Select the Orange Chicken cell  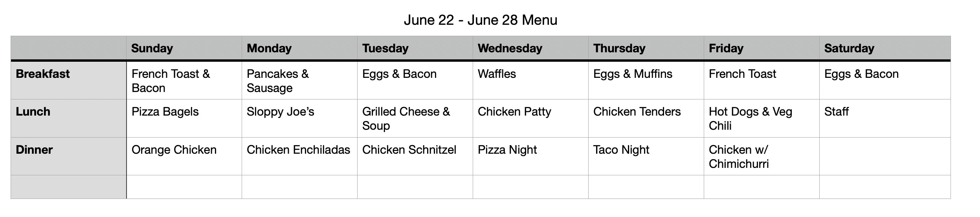[x=184, y=156]
